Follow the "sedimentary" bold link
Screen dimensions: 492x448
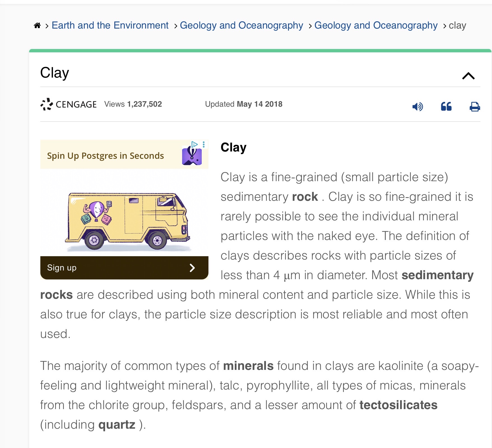(x=437, y=275)
